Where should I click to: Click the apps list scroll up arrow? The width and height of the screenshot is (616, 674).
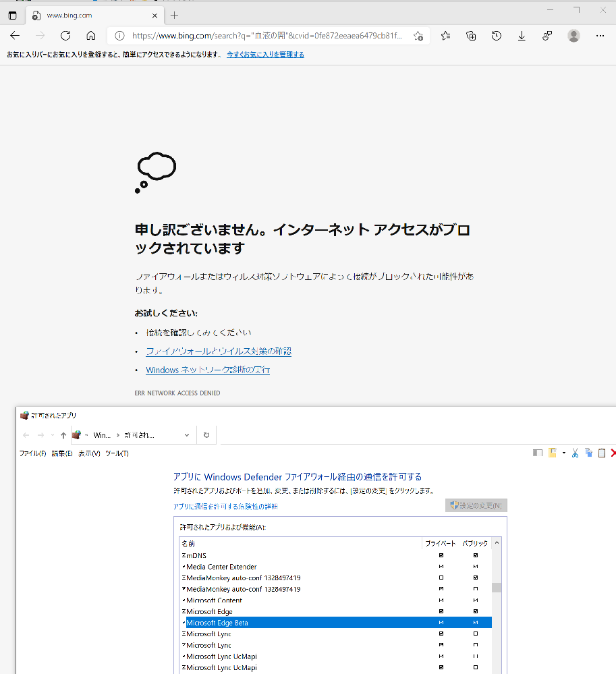[x=497, y=543]
